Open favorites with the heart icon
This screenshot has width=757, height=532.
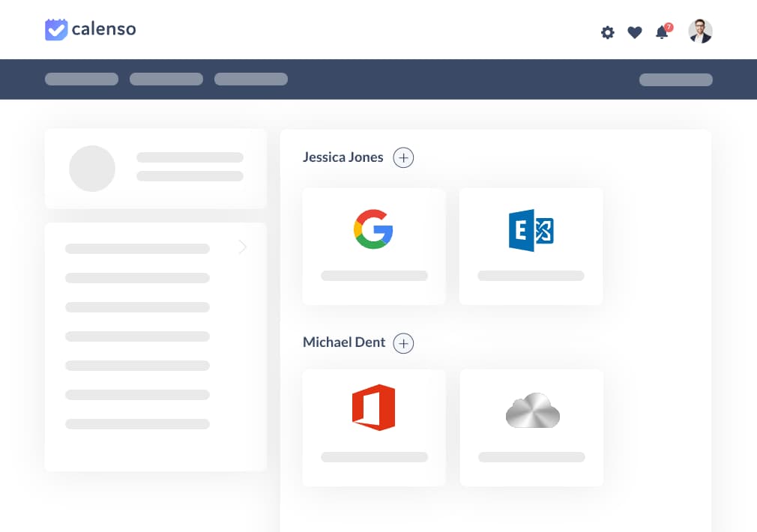pos(635,32)
